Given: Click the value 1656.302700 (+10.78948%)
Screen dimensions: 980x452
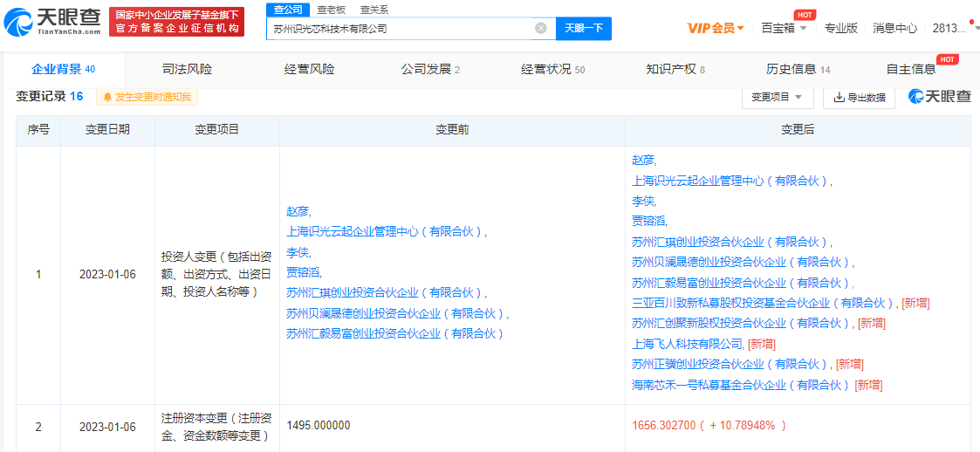Looking at the screenshot, I should (x=709, y=426).
